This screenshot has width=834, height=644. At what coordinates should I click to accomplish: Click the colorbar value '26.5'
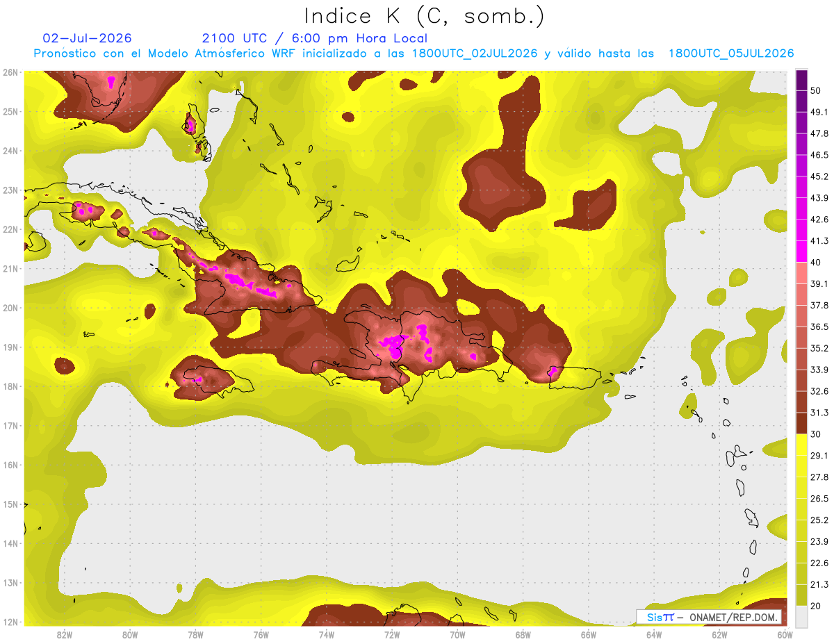pos(819,498)
